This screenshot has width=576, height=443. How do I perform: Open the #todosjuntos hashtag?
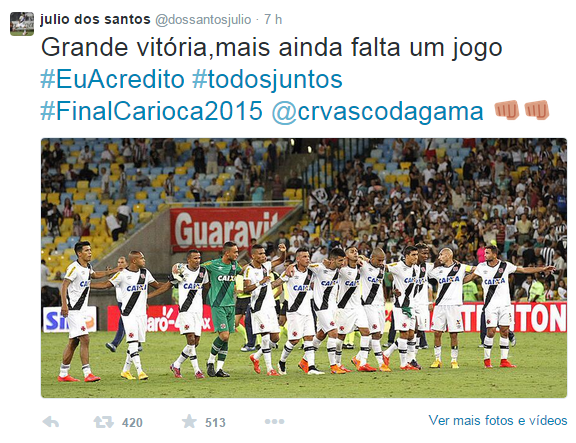point(267,80)
